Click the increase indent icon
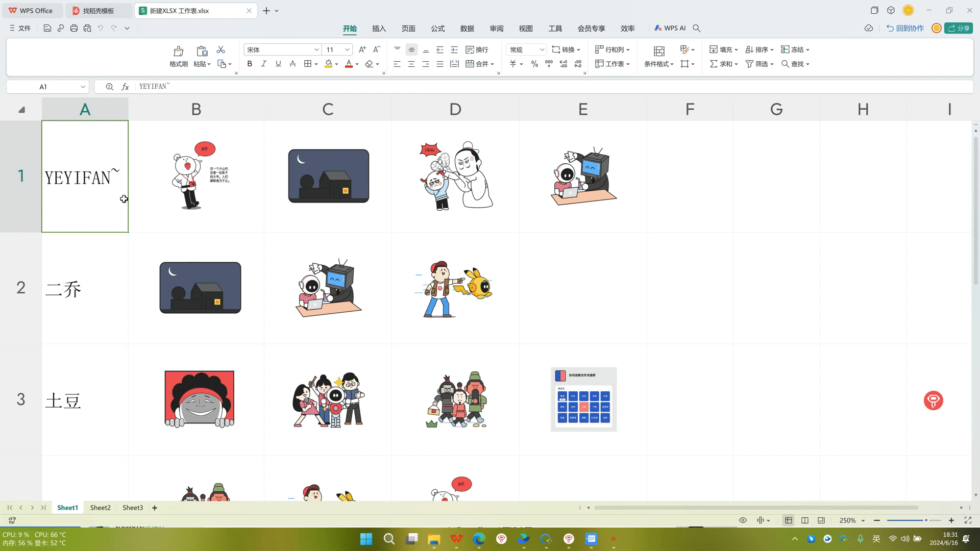980x551 pixels. coord(454,49)
